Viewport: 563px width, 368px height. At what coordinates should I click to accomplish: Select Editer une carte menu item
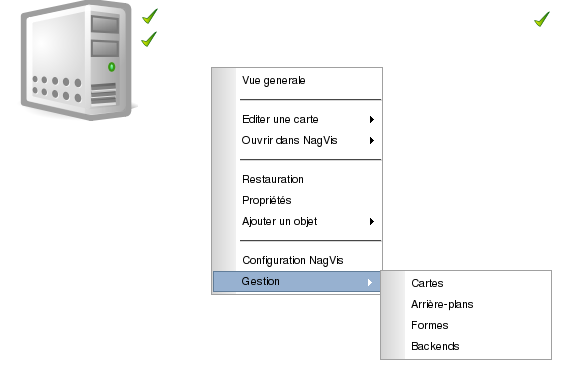280,120
